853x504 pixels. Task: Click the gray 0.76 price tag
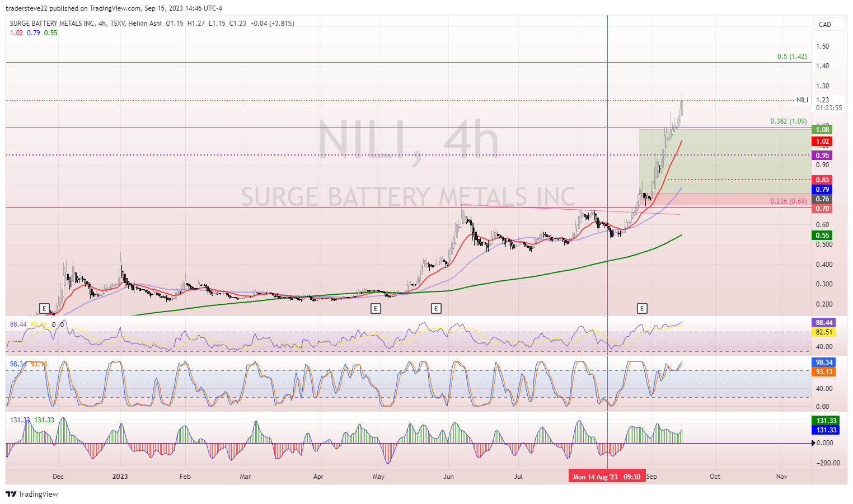822,199
